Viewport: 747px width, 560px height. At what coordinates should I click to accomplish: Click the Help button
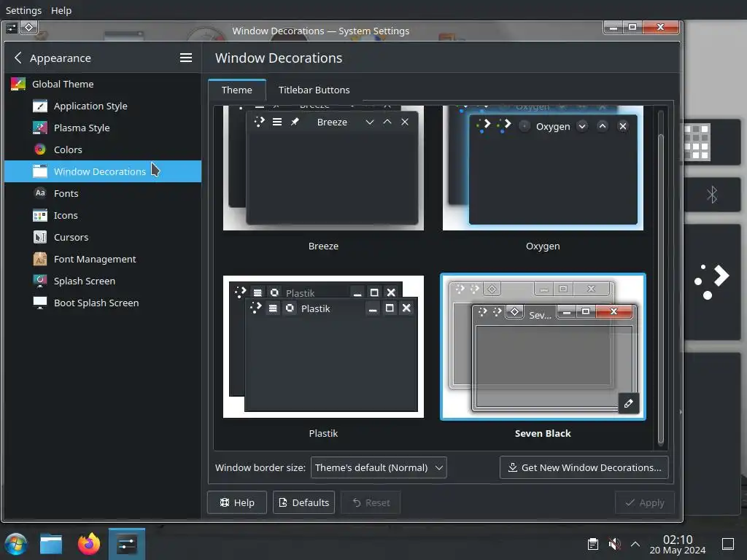pyautogui.click(x=237, y=503)
